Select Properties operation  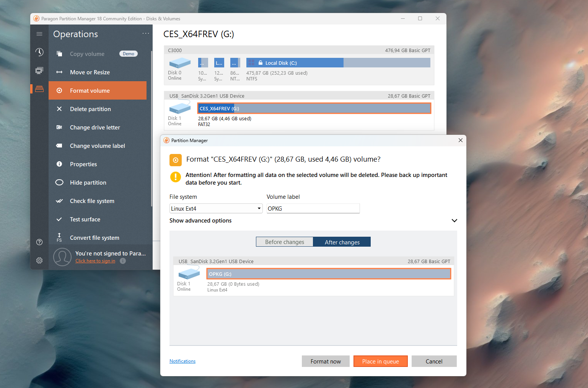pyautogui.click(x=98, y=164)
